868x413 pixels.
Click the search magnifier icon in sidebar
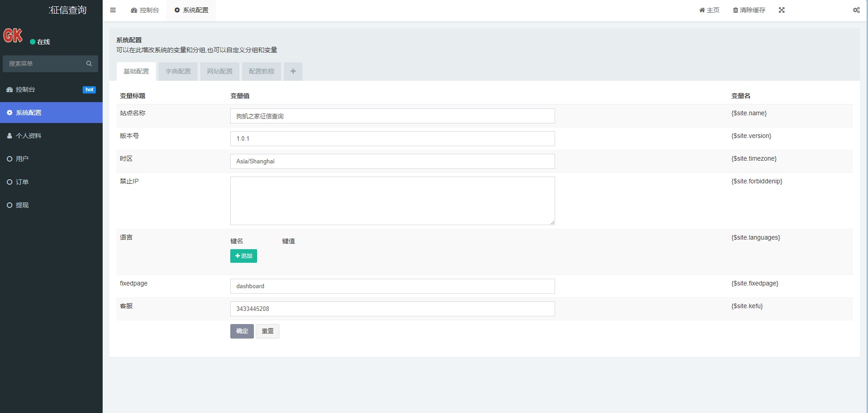(89, 64)
